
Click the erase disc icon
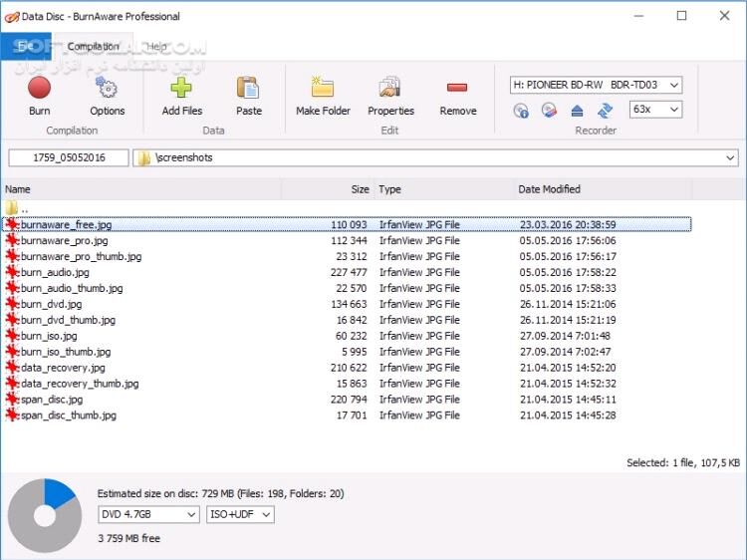(x=549, y=111)
